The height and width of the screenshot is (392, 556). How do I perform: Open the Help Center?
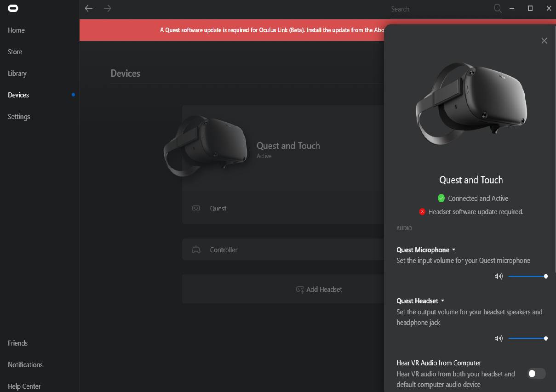24,386
